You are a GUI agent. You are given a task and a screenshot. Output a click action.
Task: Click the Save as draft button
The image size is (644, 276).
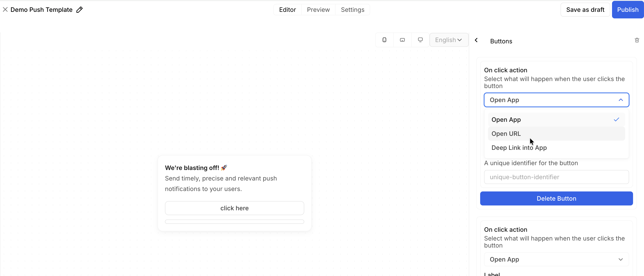[x=585, y=10]
